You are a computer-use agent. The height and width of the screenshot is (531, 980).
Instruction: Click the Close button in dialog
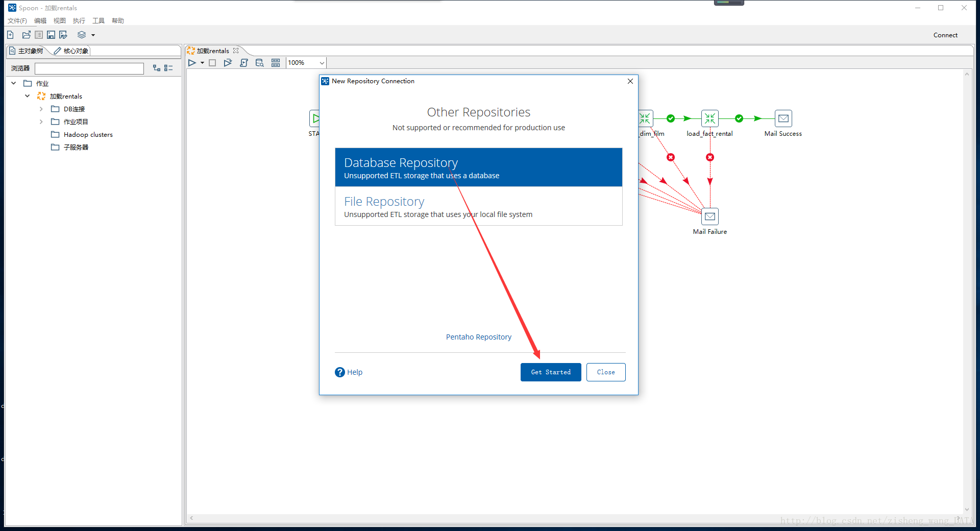click(606, 372)
